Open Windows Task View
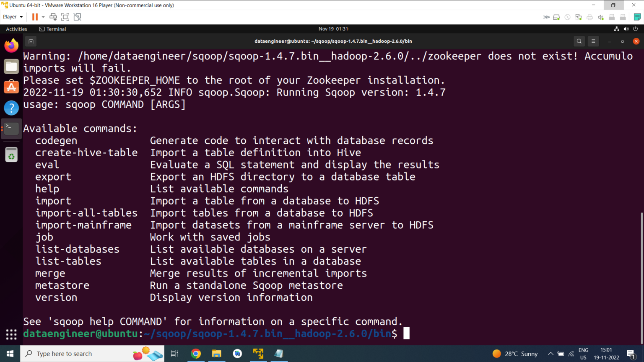 tap(174, 354)
